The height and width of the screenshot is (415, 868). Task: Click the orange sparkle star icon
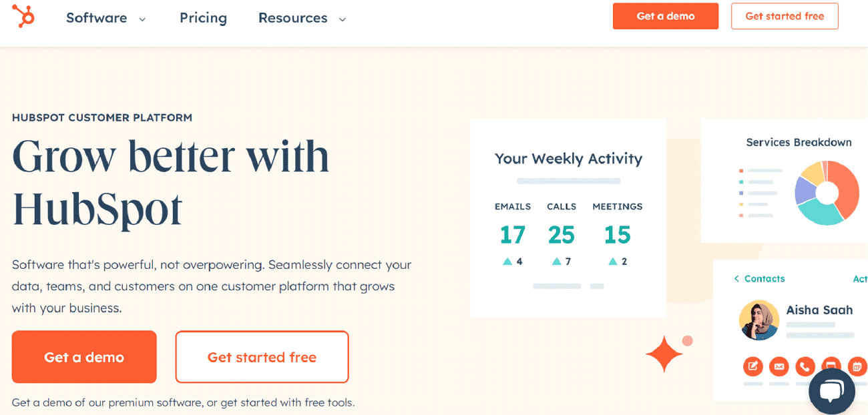(664, 353)
